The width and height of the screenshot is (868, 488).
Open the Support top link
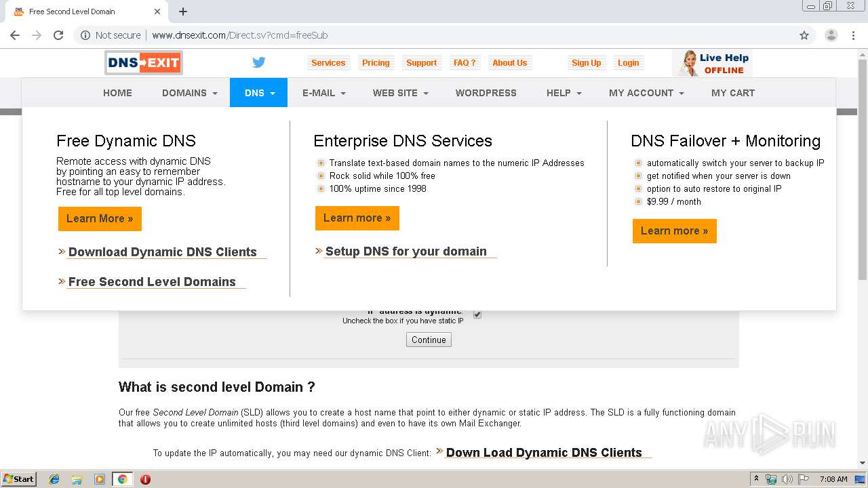click(421, 63)
